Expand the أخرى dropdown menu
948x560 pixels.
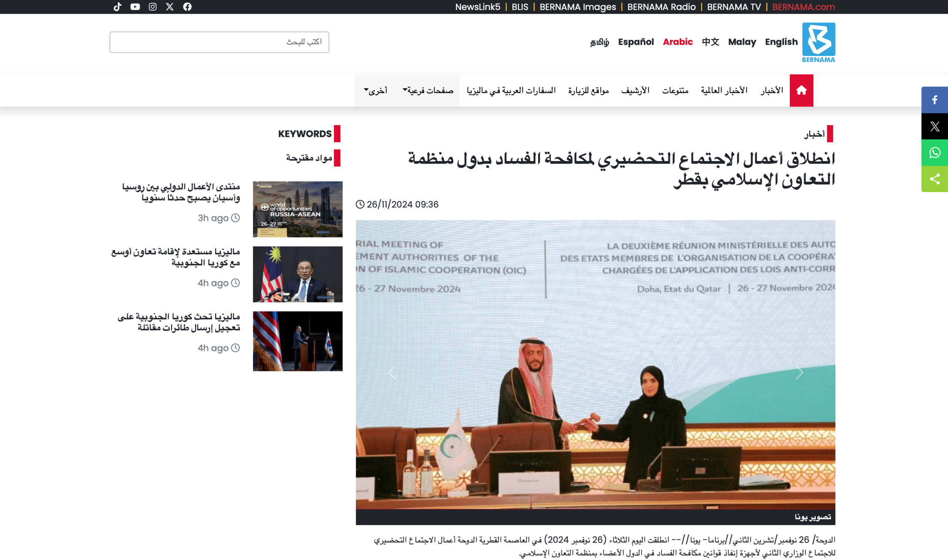[x=375, y=91]
